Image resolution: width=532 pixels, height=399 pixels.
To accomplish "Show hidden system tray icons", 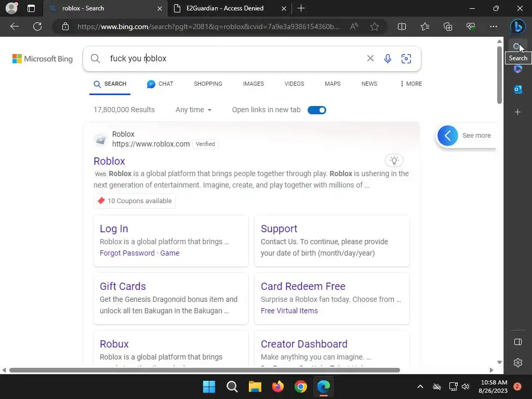I will click(x=420, y=387).
